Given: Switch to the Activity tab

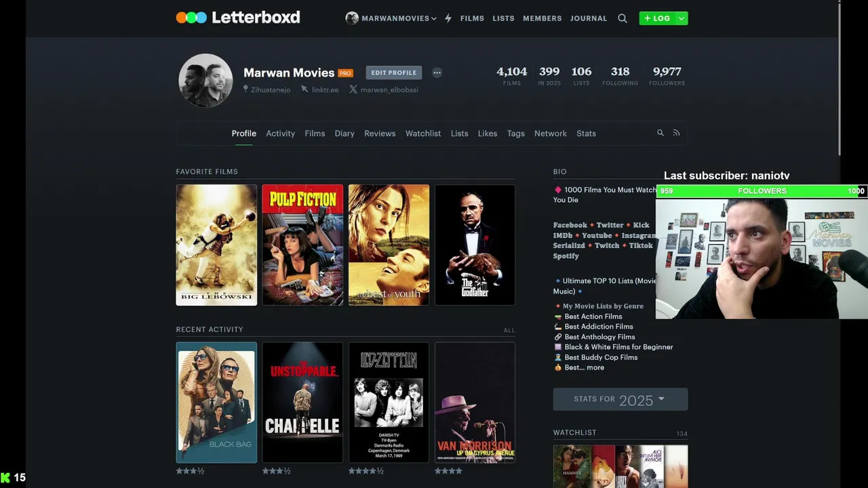Looking at the screenshot, I should 280,134.
